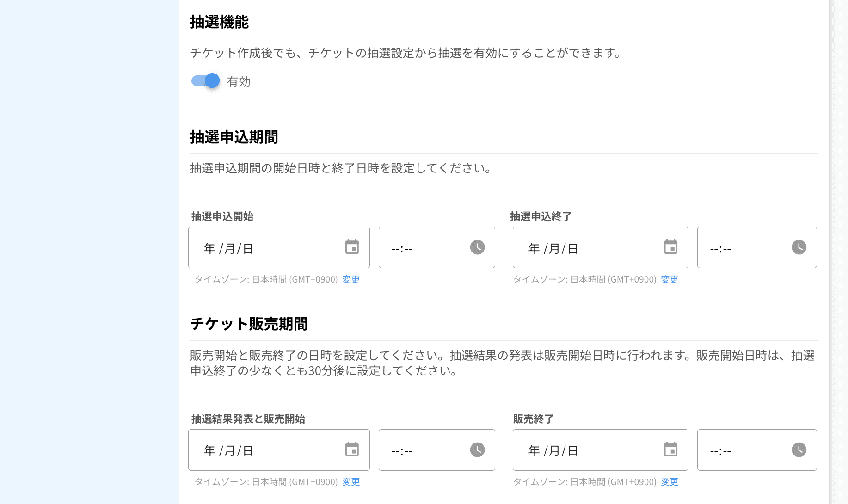The height and width of the screenshot is (504, 848).
Task: Open the clock picker for 販売終了 time
Action: [799, 449]
